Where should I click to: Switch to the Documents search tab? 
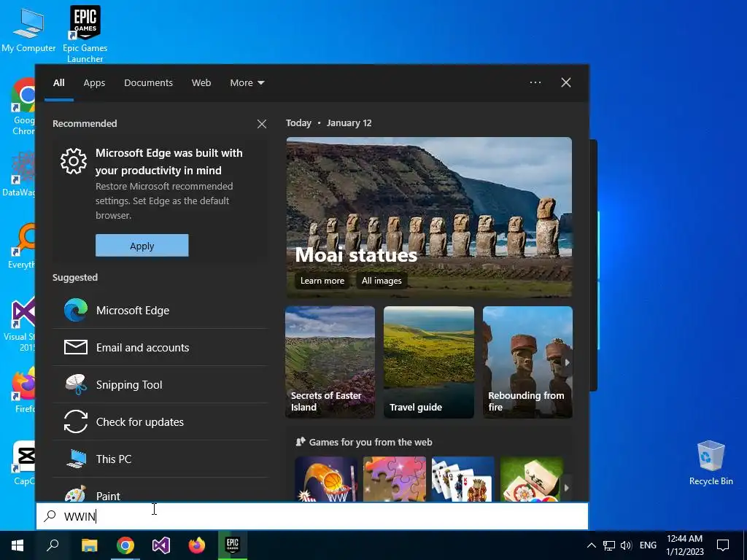pyautogui.click(x=148, y=83)
